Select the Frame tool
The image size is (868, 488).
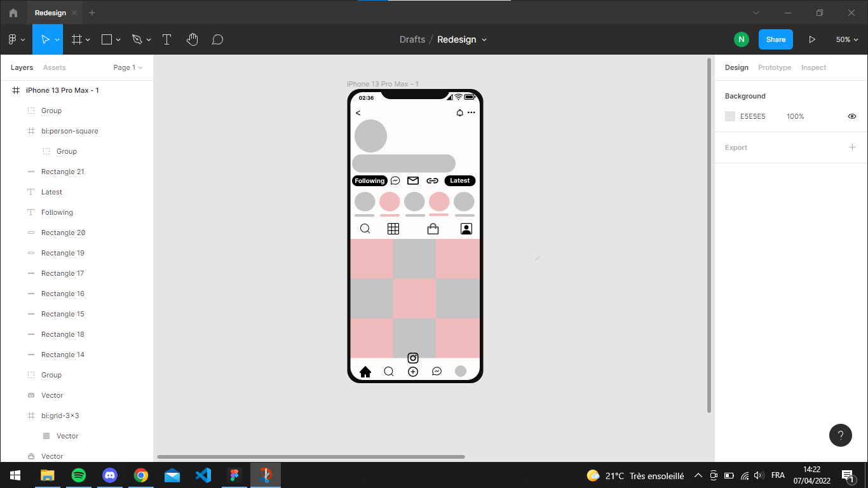(x=76, y=39)
